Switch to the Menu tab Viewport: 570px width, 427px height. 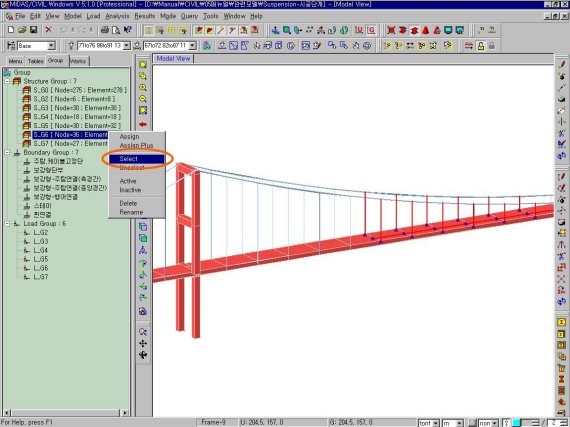point(15,61)
